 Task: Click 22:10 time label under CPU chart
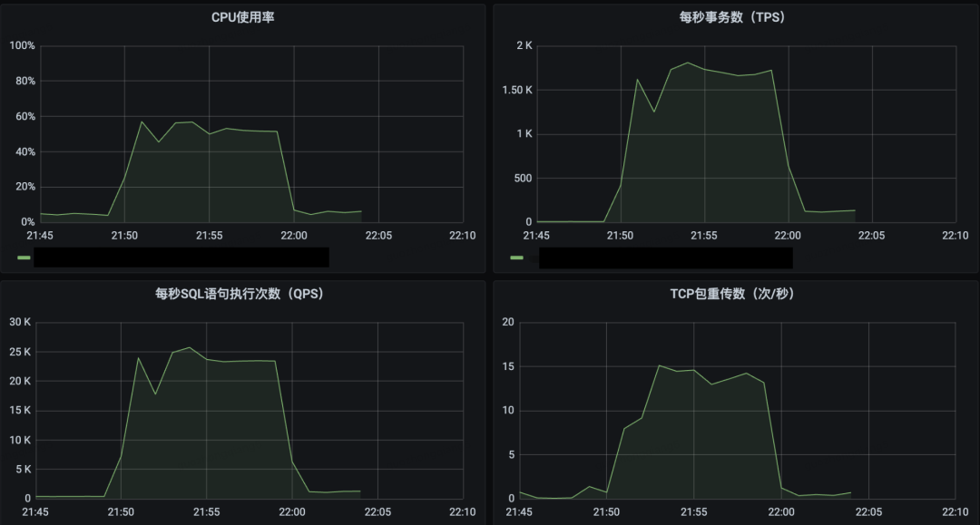coord(463,236)
